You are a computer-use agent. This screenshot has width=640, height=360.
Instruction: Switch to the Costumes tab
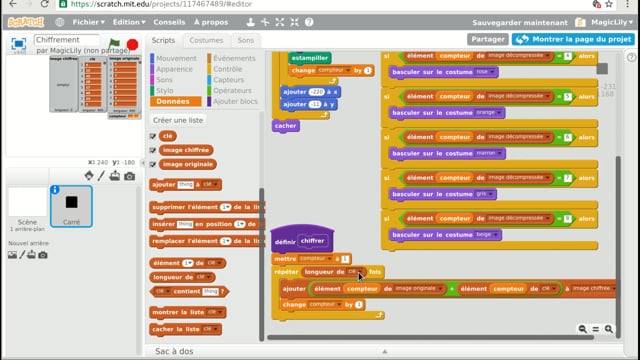[206, 40]
